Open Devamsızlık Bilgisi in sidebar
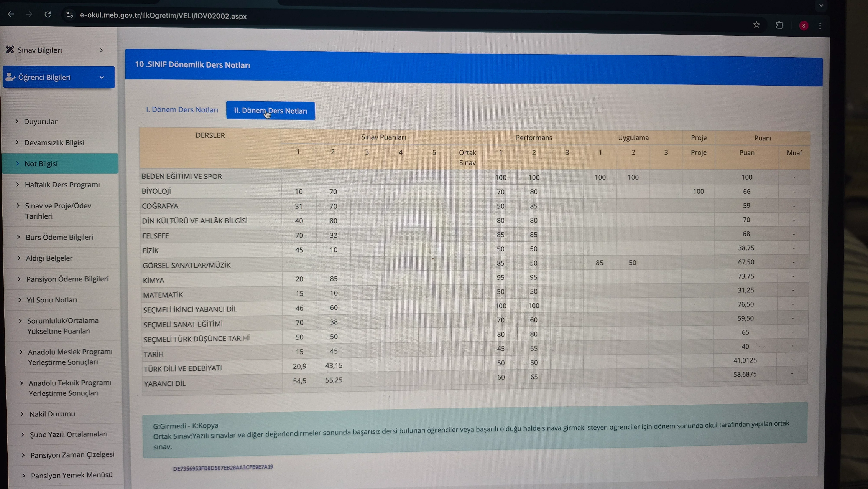The width and height of the screenshot is (868, 489). click(54, 143)
